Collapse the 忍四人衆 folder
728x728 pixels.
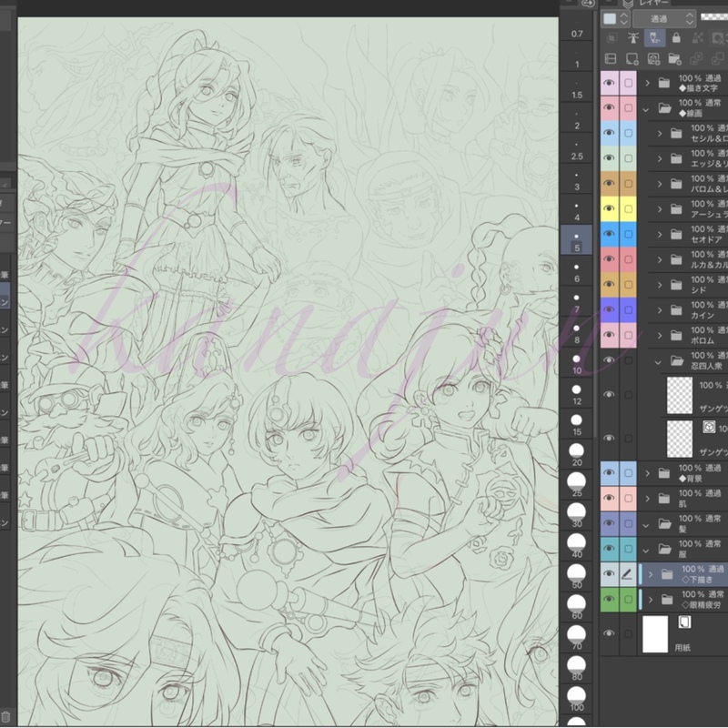658,361
